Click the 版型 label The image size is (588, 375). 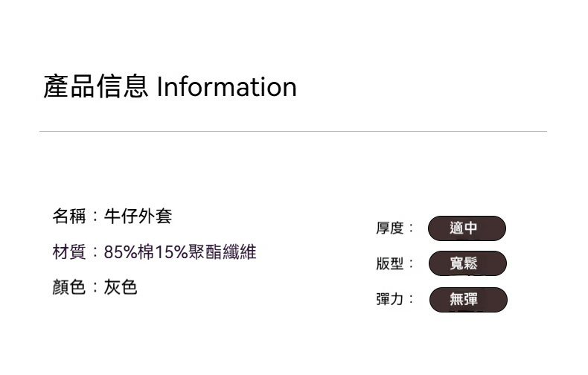click(389, 264)
